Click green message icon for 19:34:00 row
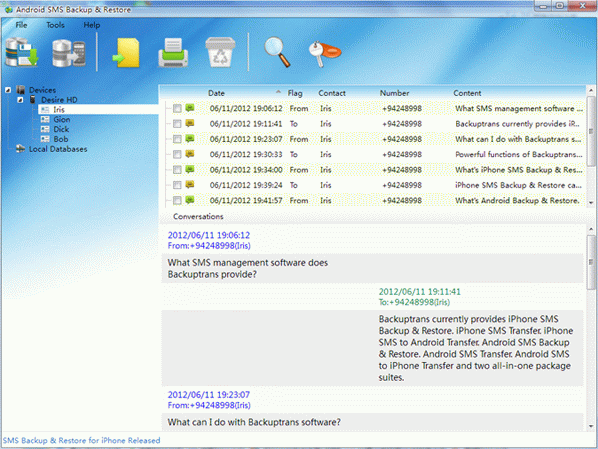598x449 pixels. (x=190, y=169)
